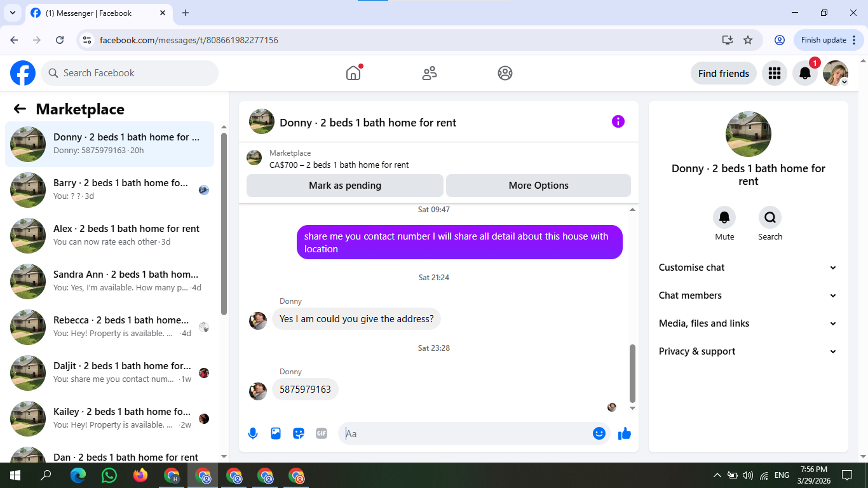Viewport: 868px width, 488px height.
Task: Click the browser address bar URL
Action: point(189,40)
